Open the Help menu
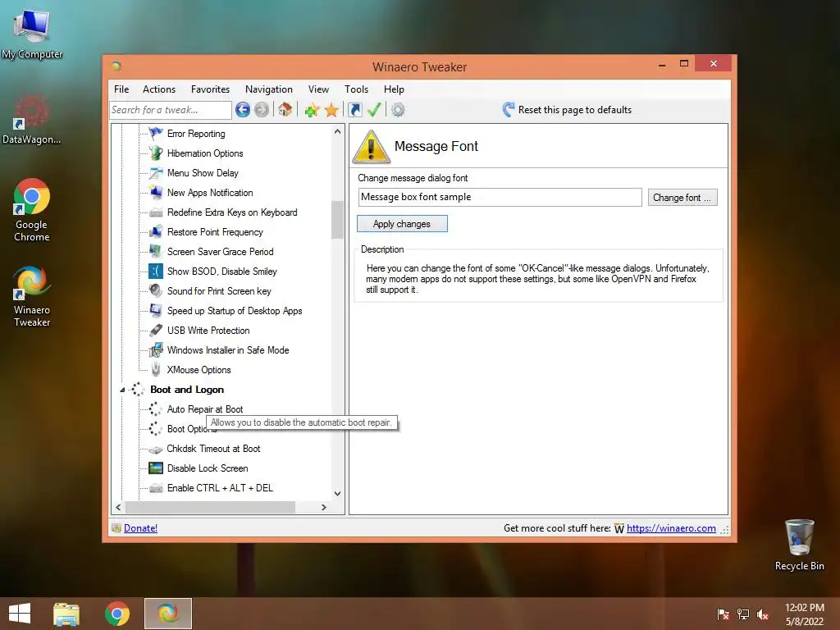The image size is (840, 630). 394,89
